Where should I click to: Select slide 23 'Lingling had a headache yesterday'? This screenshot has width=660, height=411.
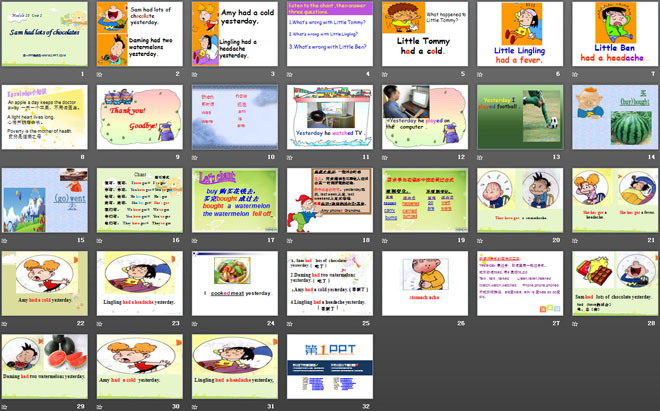click(140, 283)
